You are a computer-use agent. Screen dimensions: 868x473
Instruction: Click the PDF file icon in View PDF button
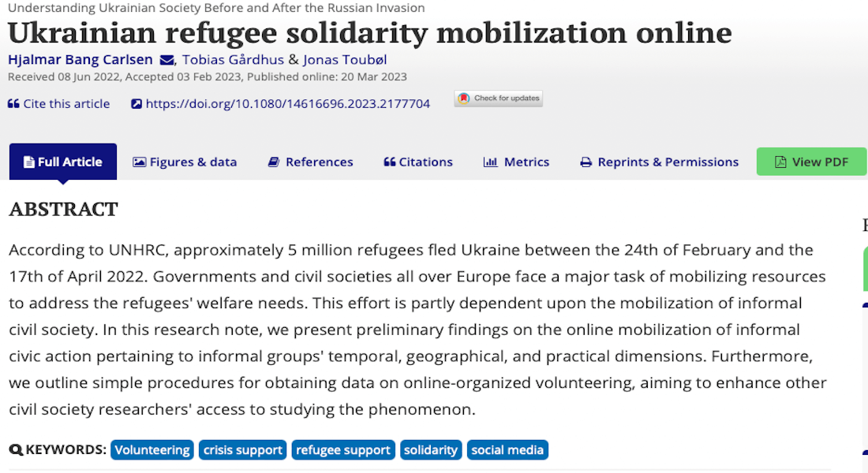tap(780, 162)
